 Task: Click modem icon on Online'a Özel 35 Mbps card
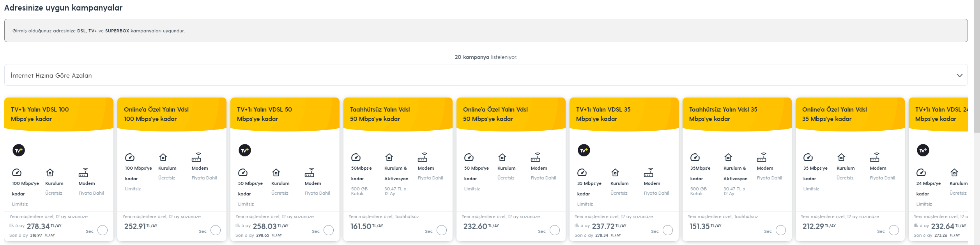[x=875, y=157]
